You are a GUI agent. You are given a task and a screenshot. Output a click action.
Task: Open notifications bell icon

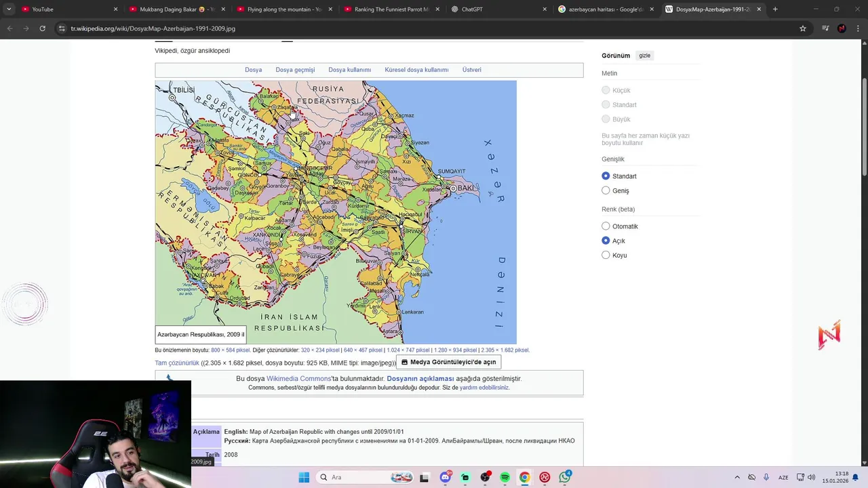856,477
